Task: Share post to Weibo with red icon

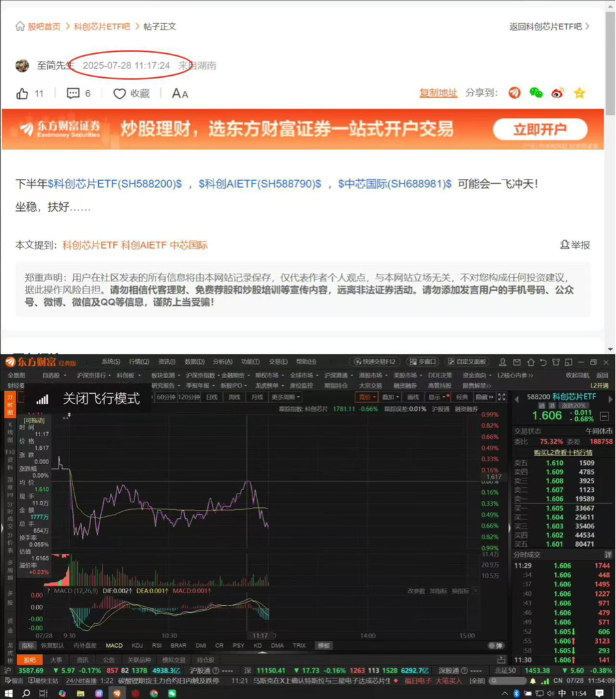Action: pyautogui.click(x=557, y=93)
